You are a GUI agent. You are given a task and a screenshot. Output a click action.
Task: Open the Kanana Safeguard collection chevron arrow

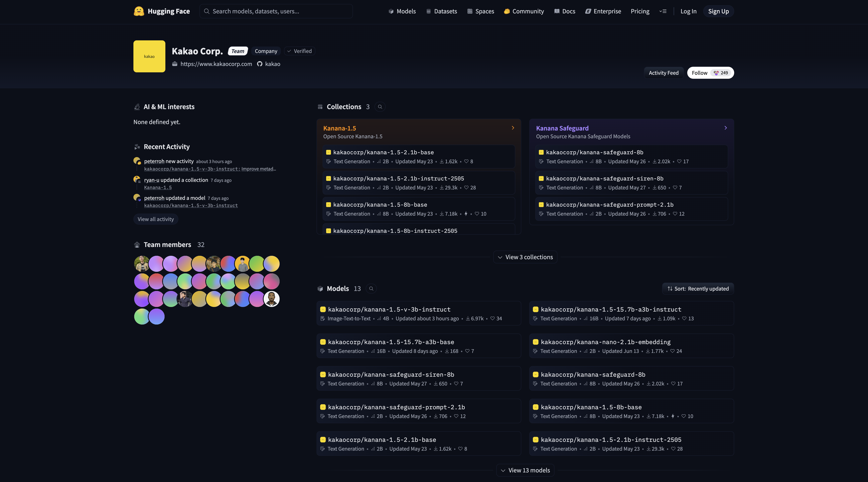pos(725,128)
